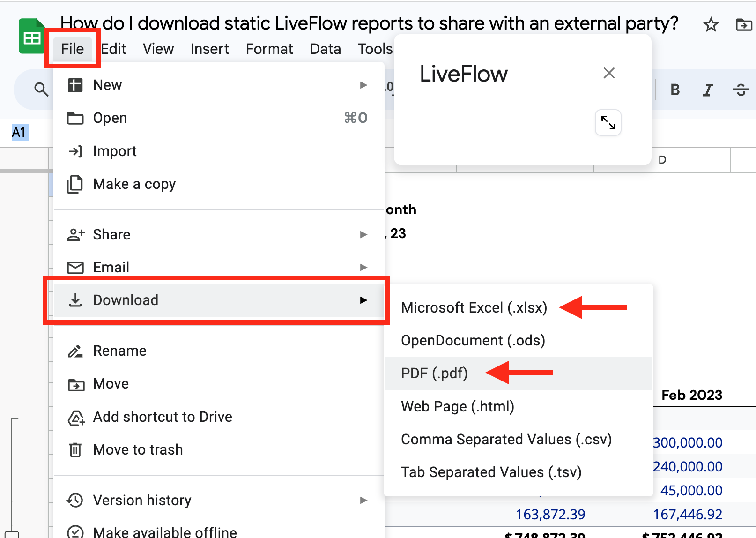The width and height of the screenshot is (756, 538).
Task: Expand the Share submenu arrow
Action: pyautogui.click(x=363, y=234)
